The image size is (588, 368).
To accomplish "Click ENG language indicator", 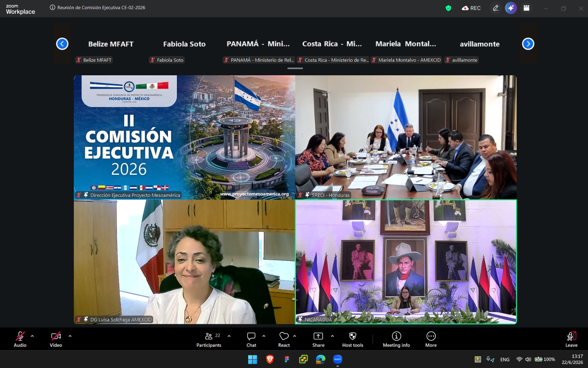I will coord(505,360).
